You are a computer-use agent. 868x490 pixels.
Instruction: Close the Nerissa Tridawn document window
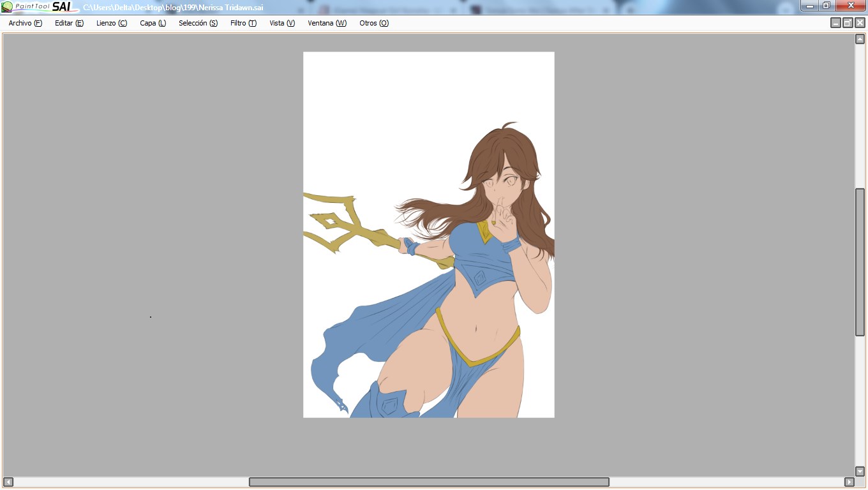pyautogui.click(x=860, y=23)
